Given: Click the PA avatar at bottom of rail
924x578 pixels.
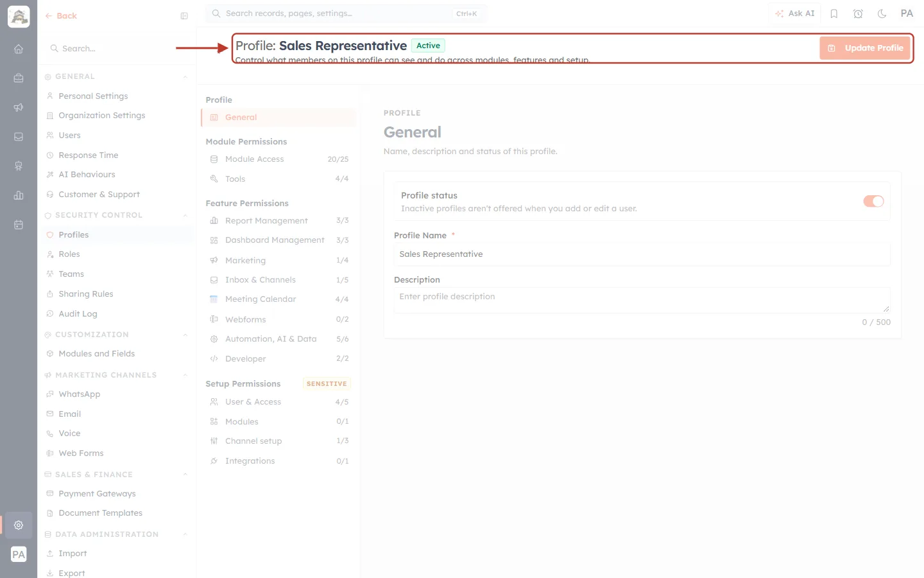Looking at the screenshot, I should pyautogui.click(x=19, y=554).
